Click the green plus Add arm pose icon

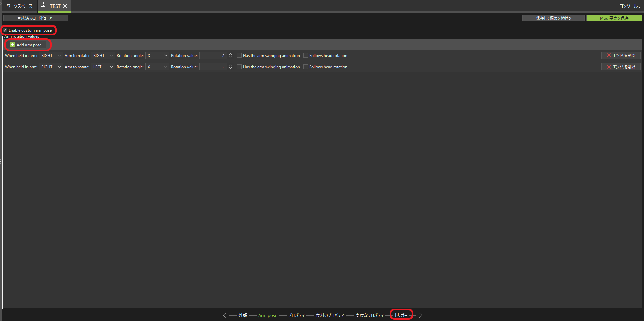pyautogui.click(x=13, y=45)
